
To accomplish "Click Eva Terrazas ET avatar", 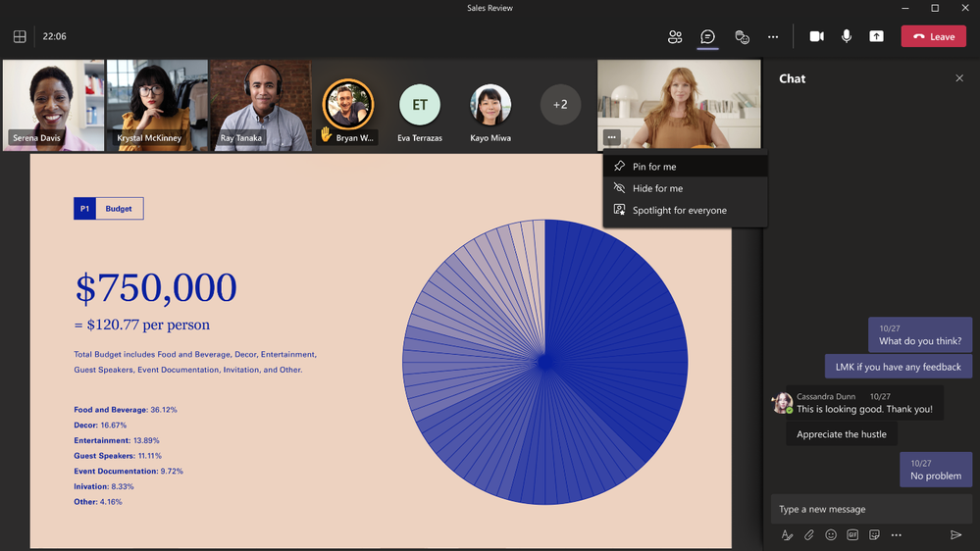I will pos(420,105).
